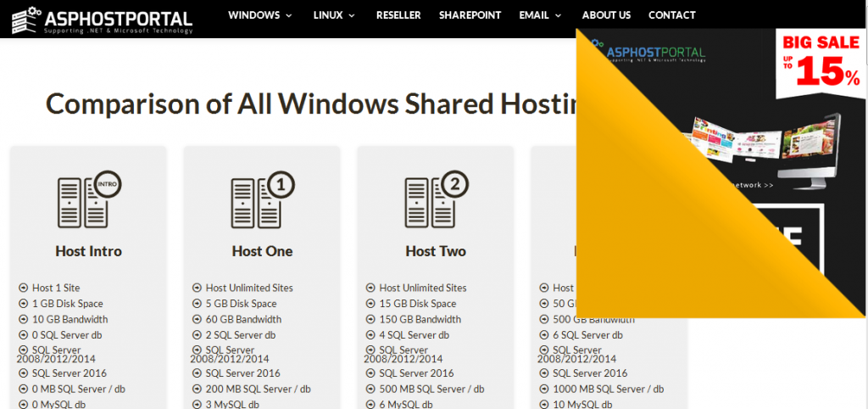Go to the Contact page
This screenshot has width=868, height=409.
pos(672,15)
